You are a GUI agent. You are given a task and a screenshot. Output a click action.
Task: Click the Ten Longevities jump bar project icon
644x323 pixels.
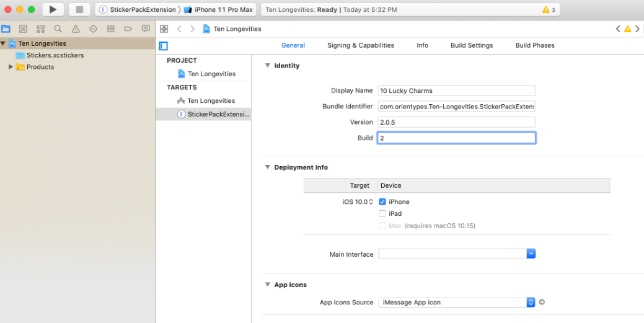206,29
